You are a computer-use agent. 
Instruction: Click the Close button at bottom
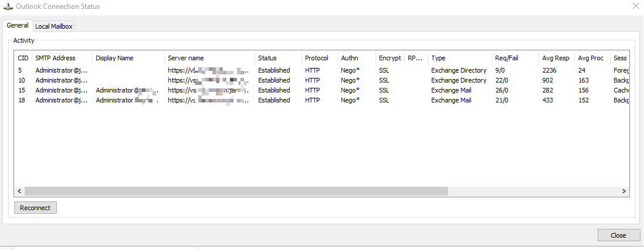(619, 235)
